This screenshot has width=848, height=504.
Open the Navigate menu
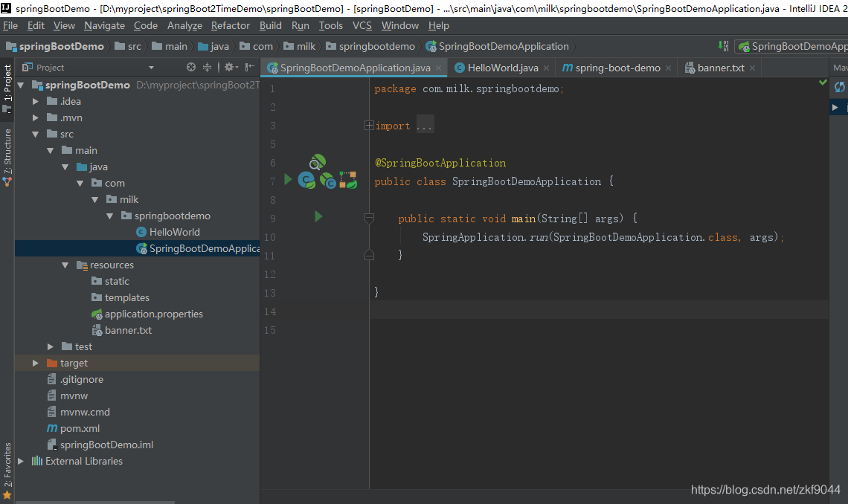(104, 25)
